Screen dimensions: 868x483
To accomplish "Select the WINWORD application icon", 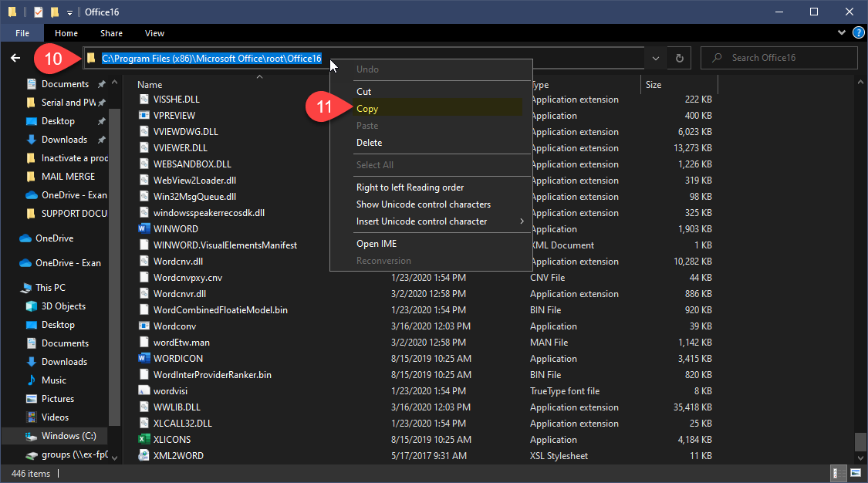I will pyautogui.click(x=144, y=228).
